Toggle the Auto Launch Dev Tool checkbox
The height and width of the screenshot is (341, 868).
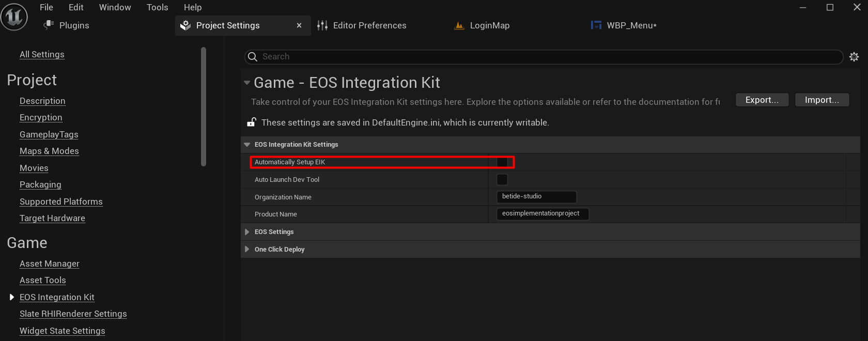point(502,180)
